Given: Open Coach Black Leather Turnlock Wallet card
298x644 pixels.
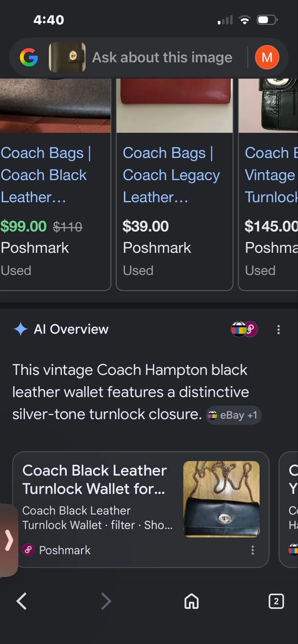Looking at the screenshot, I should (x=141, y=509).
